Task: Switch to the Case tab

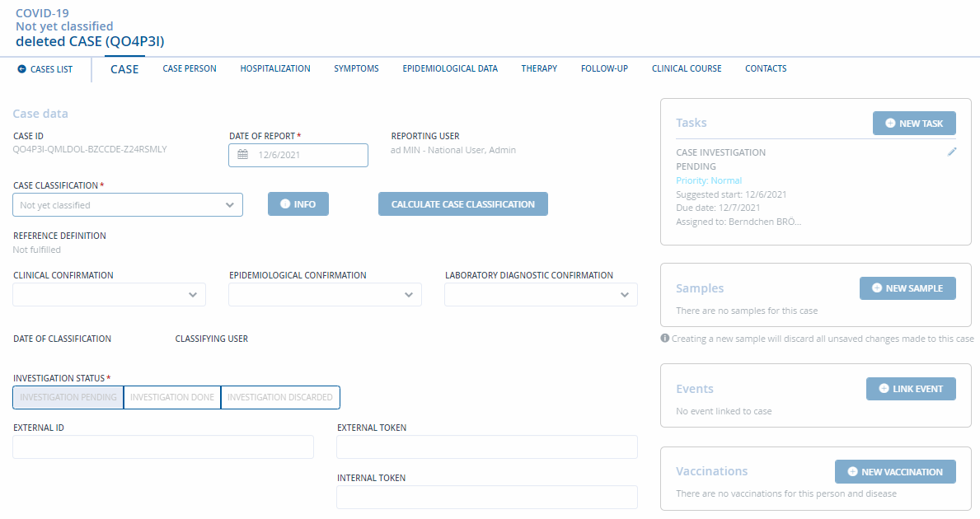Action: pyautogui.click(x=124, y=69)
